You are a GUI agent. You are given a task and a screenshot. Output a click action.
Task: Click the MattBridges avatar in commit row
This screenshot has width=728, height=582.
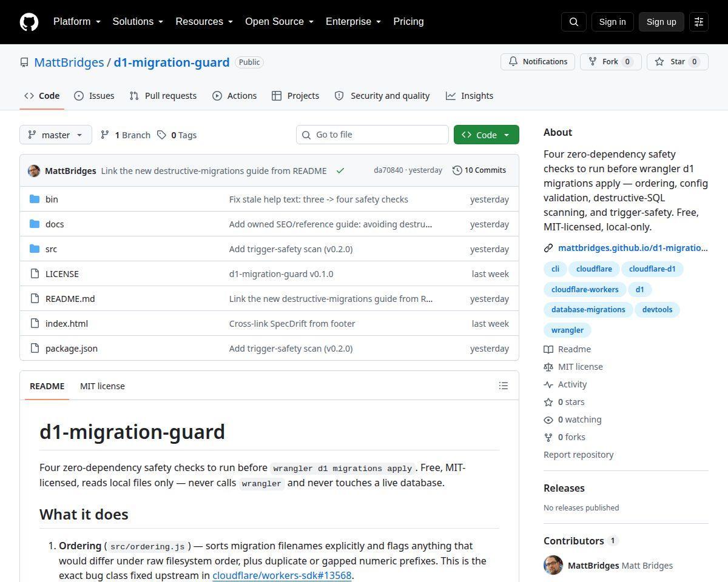(34, 171)
